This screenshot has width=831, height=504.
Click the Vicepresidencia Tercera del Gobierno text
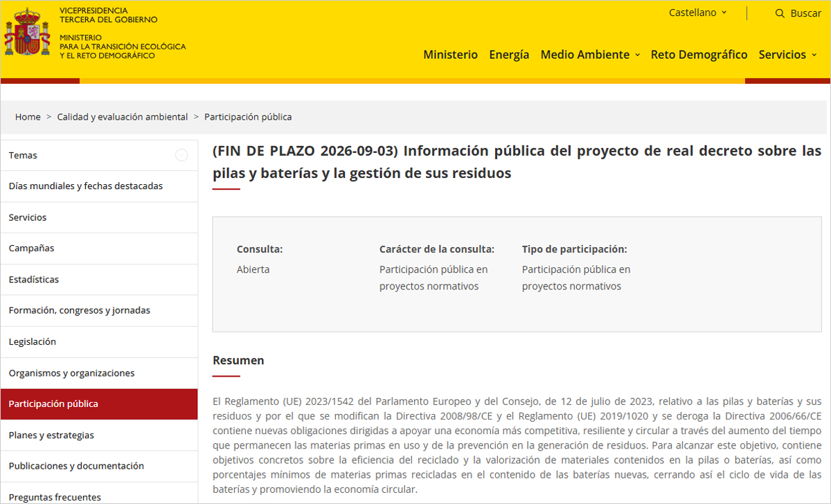click(108, 15)
